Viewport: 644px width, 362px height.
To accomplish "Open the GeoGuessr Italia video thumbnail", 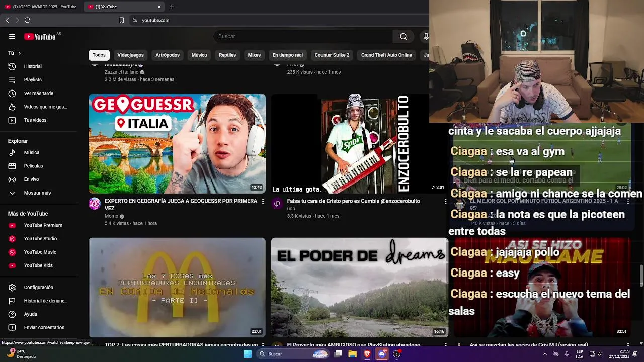I will point(177,144).
